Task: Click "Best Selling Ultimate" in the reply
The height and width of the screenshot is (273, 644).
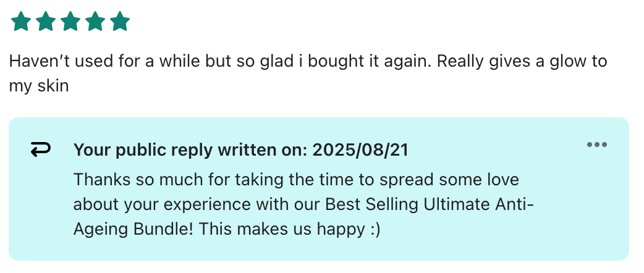Action: tap(394, 205)
